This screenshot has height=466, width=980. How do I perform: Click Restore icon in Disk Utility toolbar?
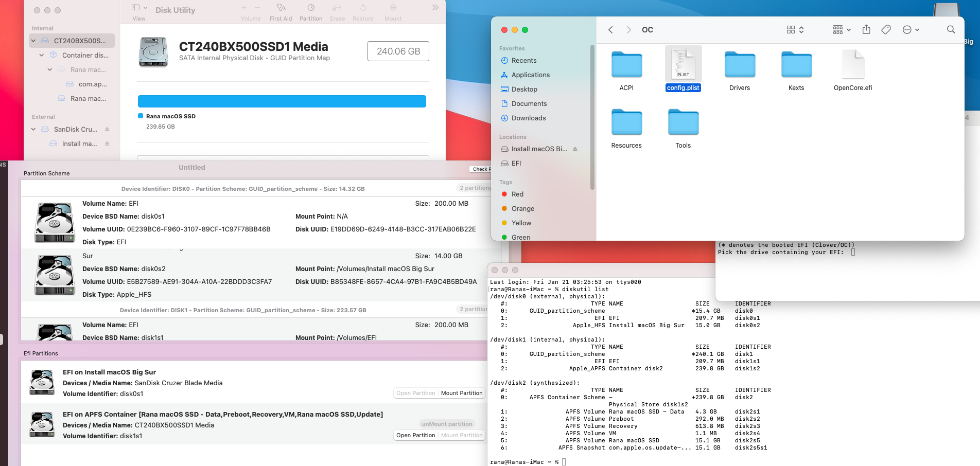363,8
